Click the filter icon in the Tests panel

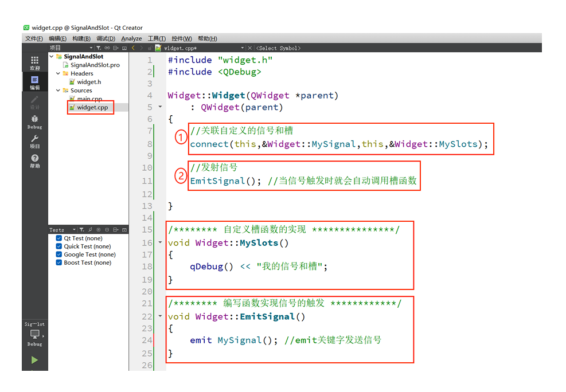[82, 230]
